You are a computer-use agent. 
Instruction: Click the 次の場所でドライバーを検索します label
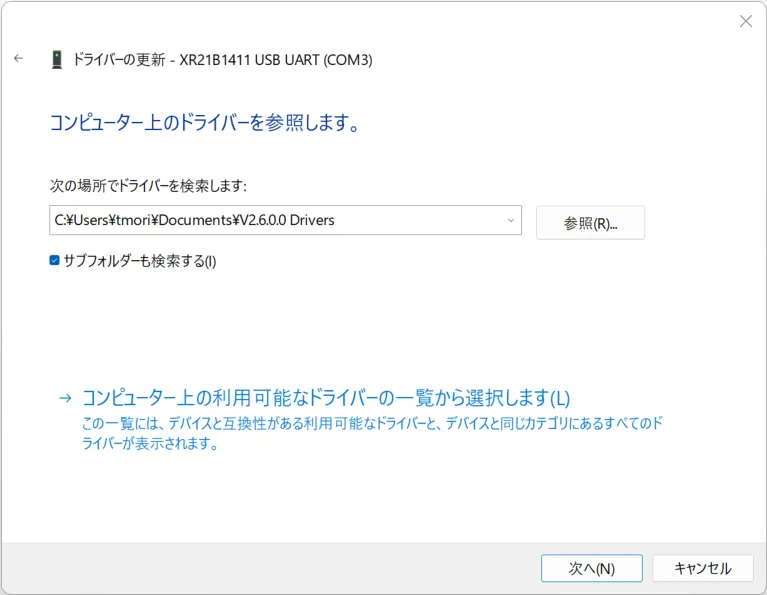point(148,186)
